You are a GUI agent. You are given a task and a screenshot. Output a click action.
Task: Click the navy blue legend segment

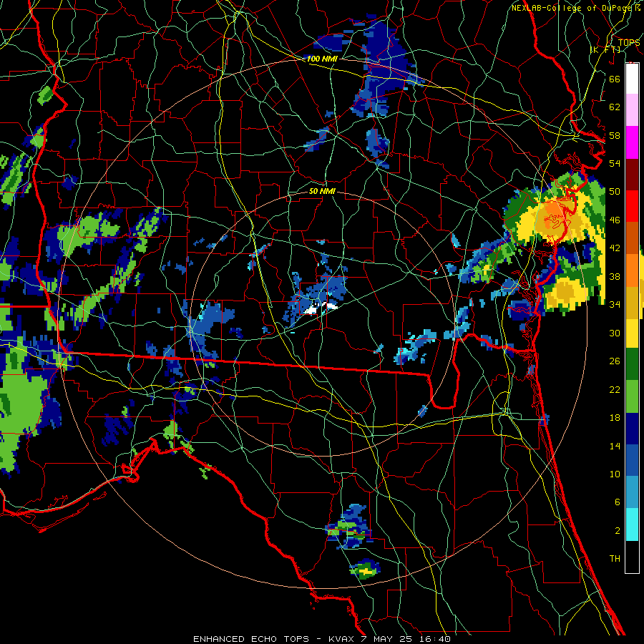point(632,429)
